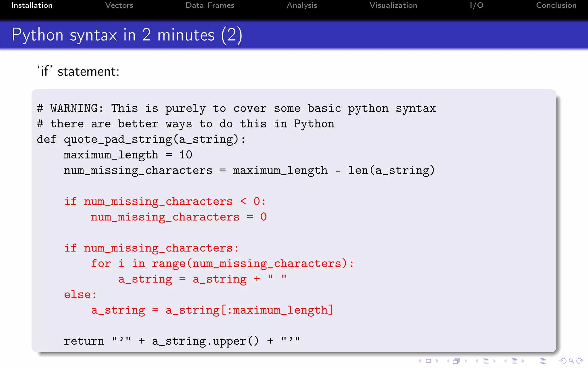Open the search magnifier icon

(571, 361)
